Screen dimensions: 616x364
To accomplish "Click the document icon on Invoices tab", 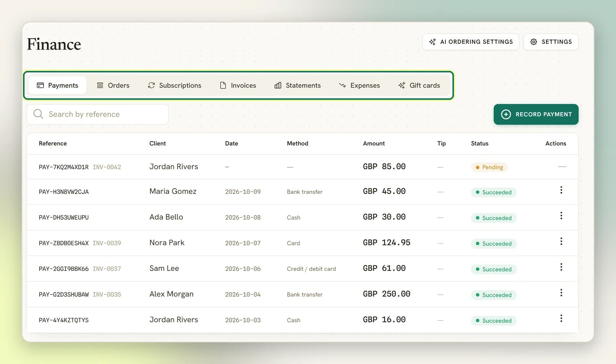I will click(223, 85).
